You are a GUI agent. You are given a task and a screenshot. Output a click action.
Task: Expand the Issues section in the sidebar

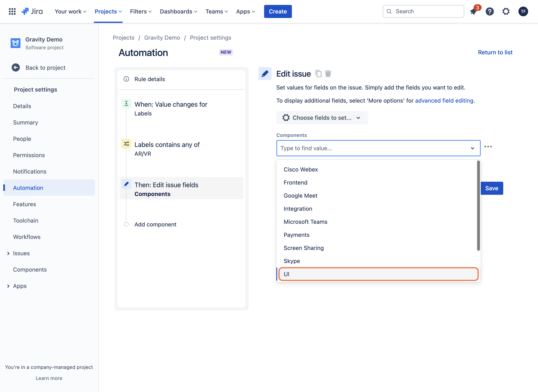tap(8, 253)
